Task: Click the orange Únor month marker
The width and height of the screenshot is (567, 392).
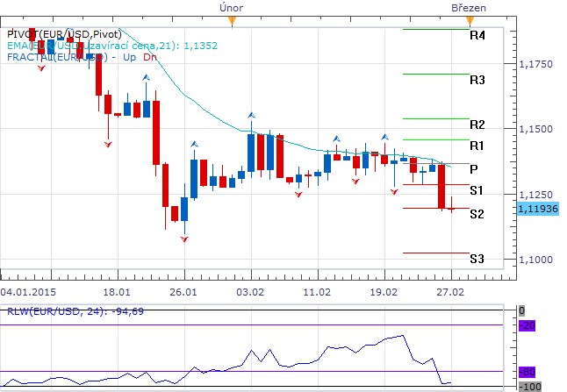Action: 230,18
